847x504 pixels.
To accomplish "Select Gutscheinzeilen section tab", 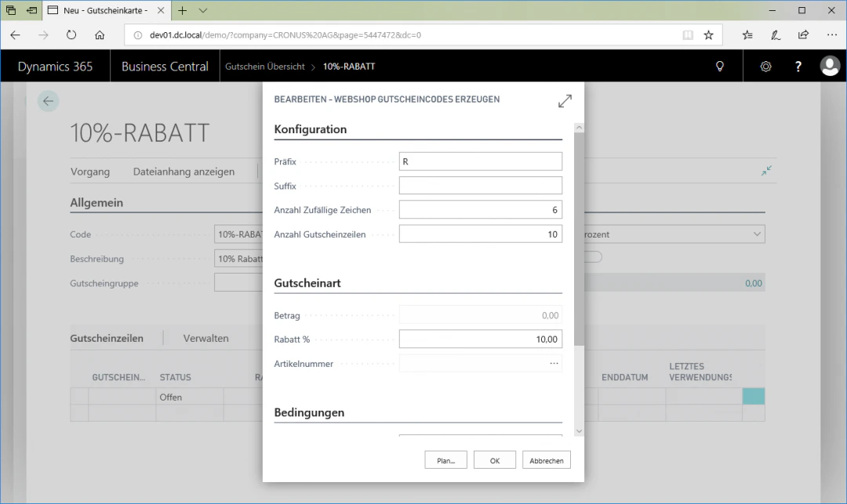I will click(x=107, y=339).
